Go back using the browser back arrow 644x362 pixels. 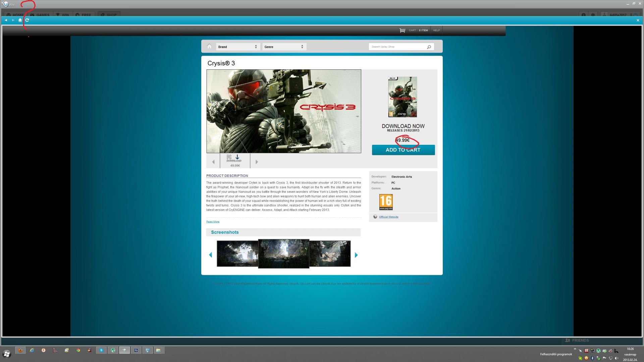[x=6, y=20]
